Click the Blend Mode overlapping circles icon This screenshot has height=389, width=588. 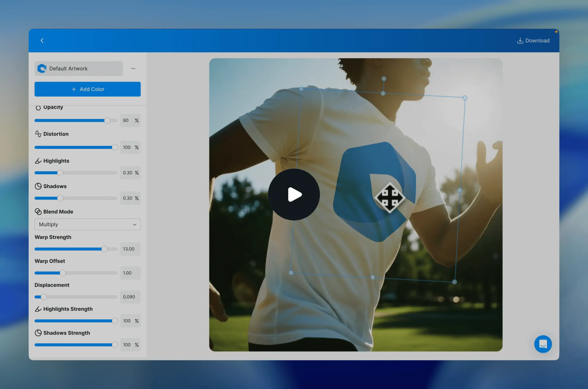point(38,212)
